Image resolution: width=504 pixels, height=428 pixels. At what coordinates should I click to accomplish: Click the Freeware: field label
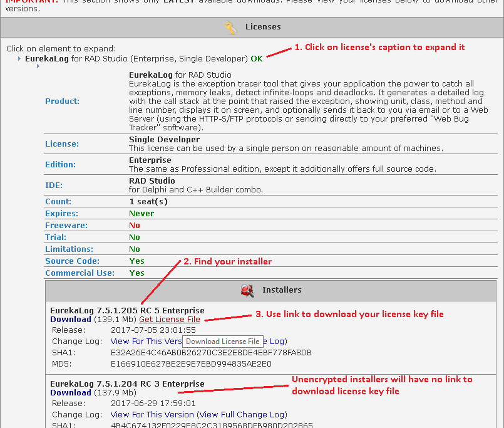coord(66,225)
